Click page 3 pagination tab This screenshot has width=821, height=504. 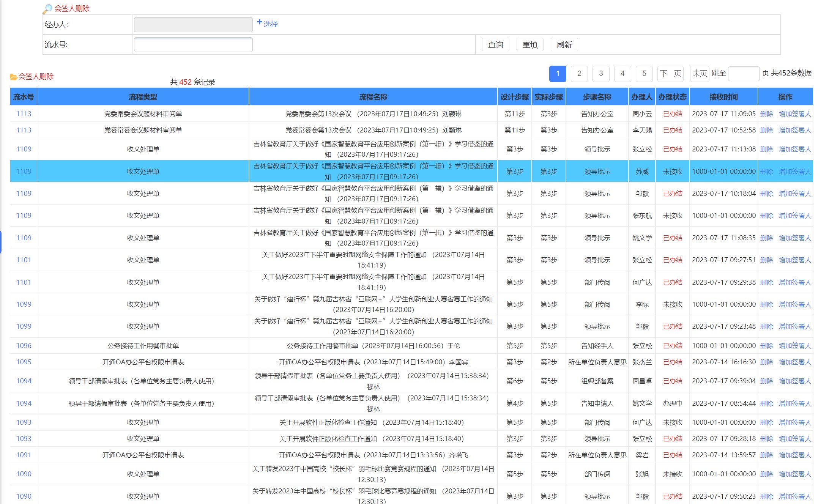tap(600, 72)
